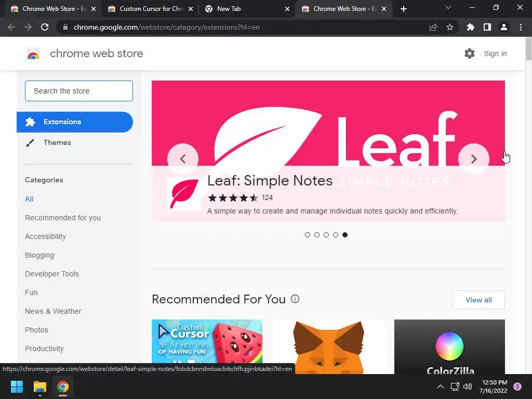View site information padlock icon
Screen dimensions: 532x399
coord(65,27)
